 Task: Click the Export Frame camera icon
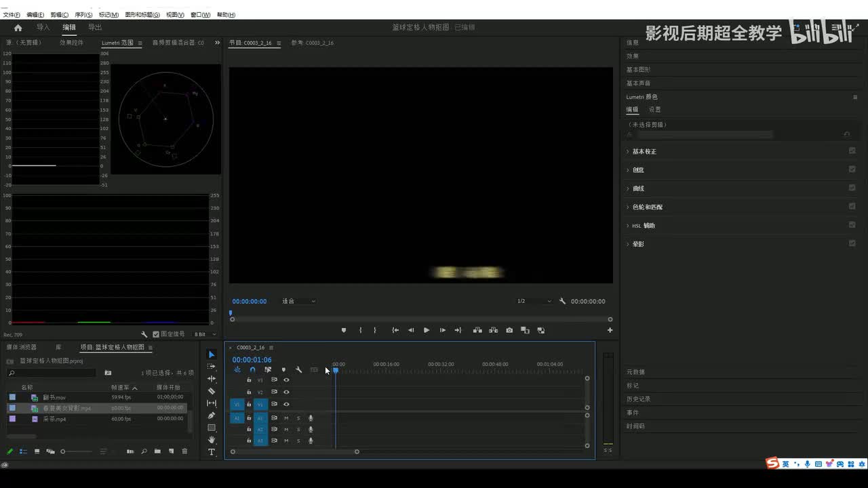[509, 330]
